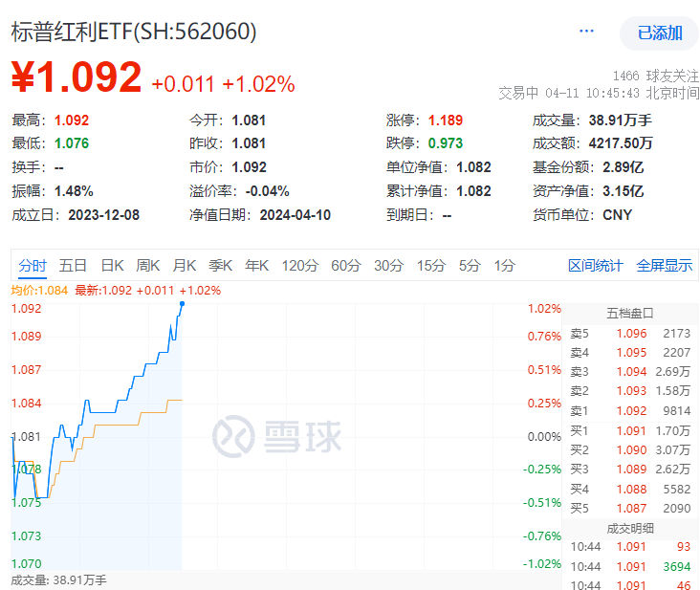700x590 pixels.
Task: Click the 涨停 value 1.189
Action: pyautogui.click(x=446, y=120)
